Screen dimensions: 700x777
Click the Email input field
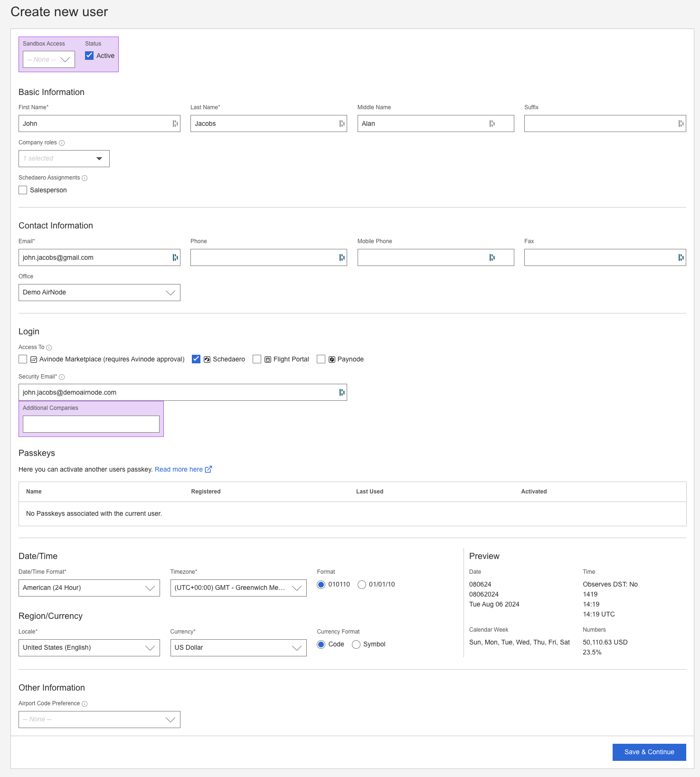[x=99, y=257]
